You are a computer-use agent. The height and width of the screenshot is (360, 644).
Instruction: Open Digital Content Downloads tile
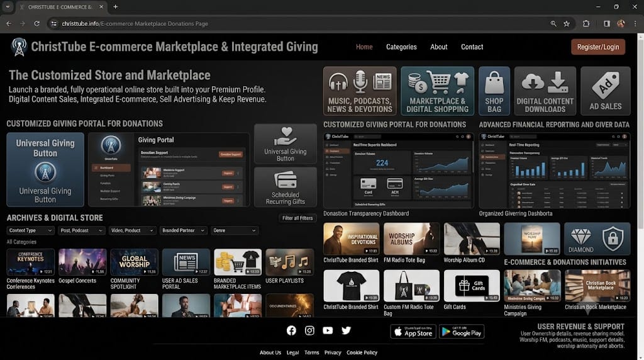click(545, 91)
